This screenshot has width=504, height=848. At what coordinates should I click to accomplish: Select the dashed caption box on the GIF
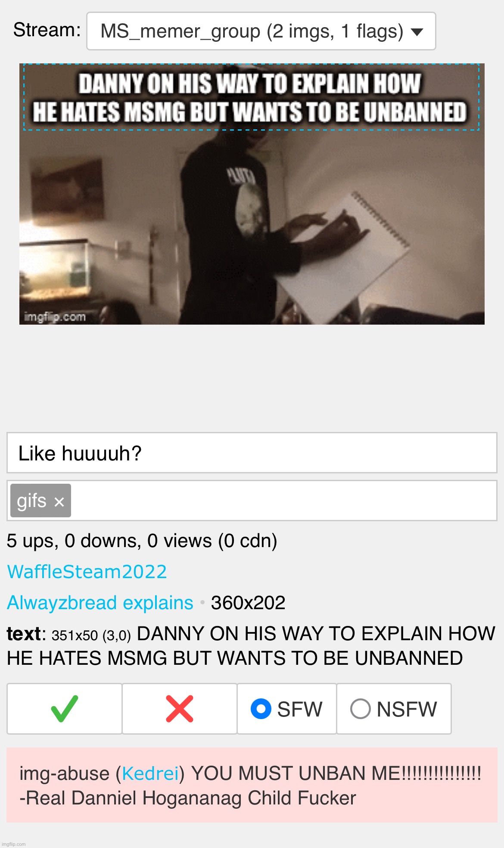tap(251, 97)
